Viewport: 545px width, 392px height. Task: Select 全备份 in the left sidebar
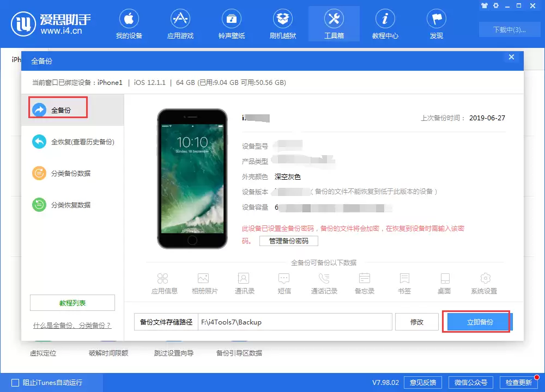[58, 110]
